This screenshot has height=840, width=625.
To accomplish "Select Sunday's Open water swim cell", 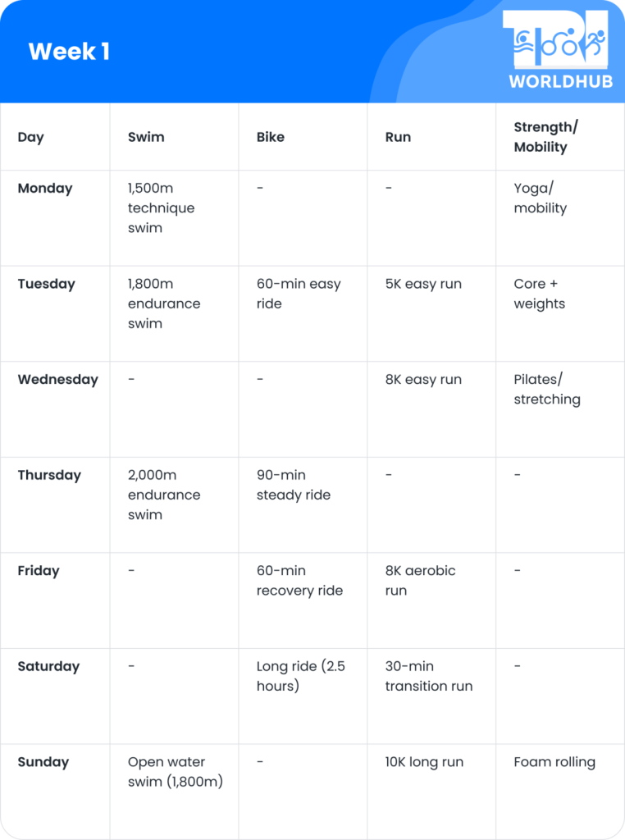I will click(x=175, y=772).
